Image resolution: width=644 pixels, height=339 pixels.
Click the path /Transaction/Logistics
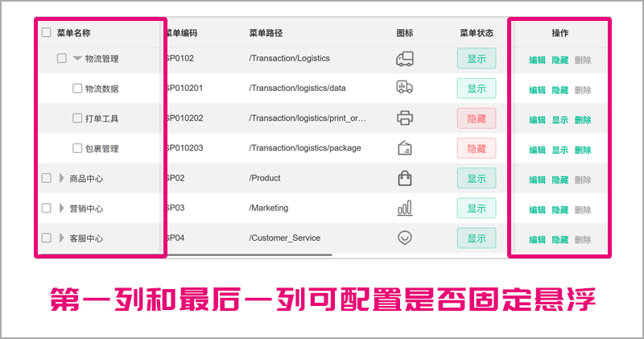289,58
